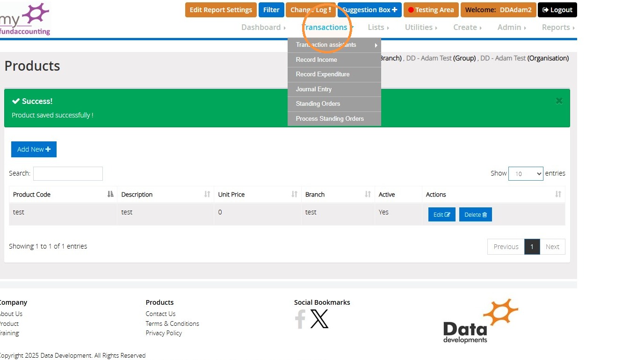Log out with the Logout button

557,10
